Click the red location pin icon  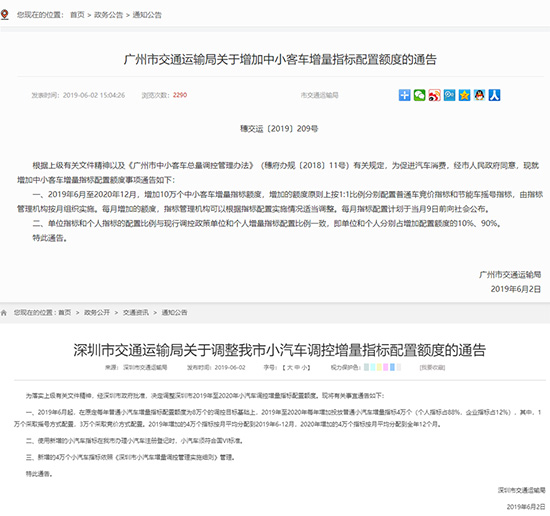coord(5,15)
